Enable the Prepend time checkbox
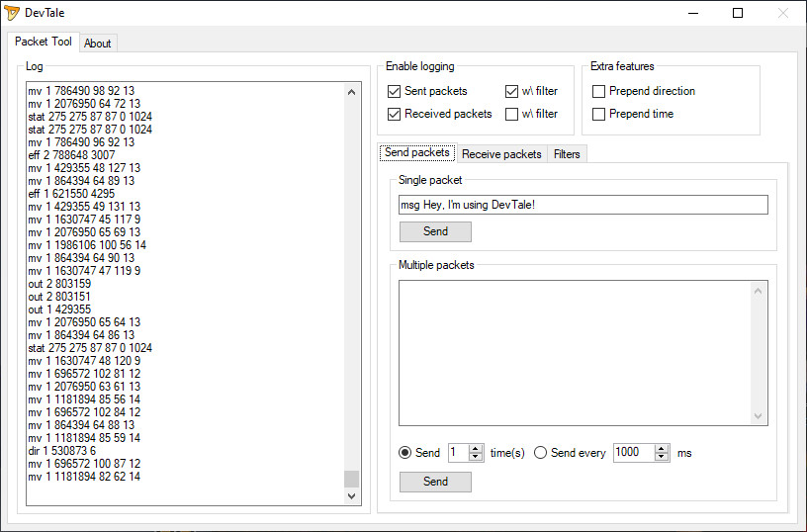 point(598,115)
